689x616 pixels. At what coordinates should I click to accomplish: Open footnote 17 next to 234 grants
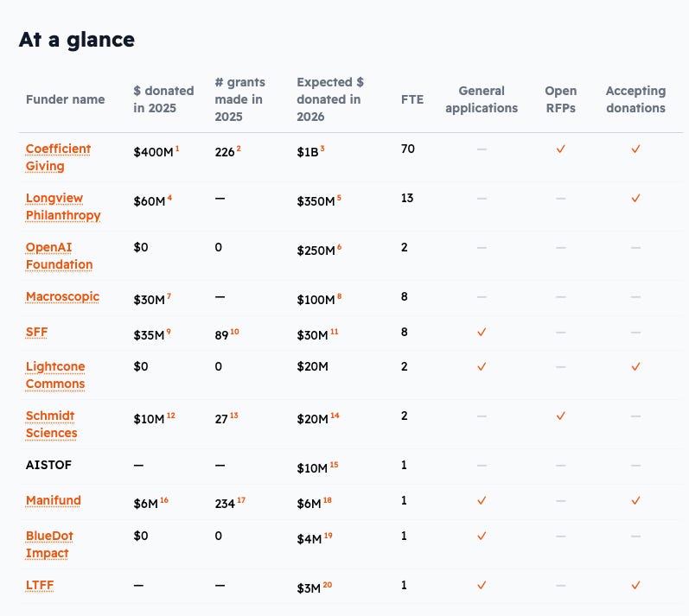point(241,500)
